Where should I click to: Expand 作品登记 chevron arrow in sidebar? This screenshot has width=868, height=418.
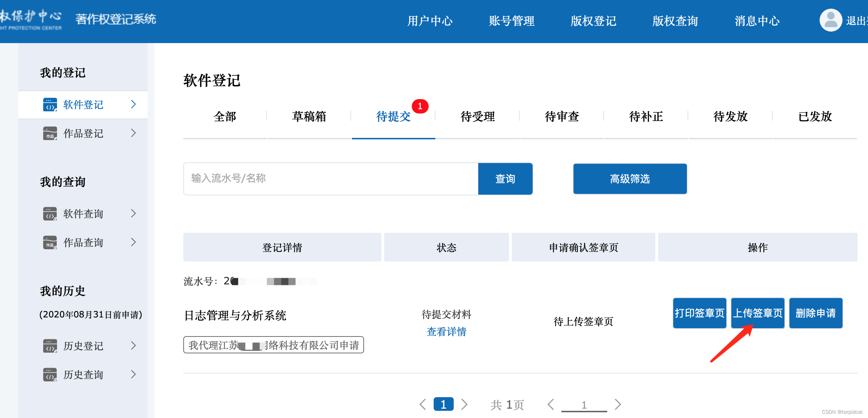click(133, 133)
